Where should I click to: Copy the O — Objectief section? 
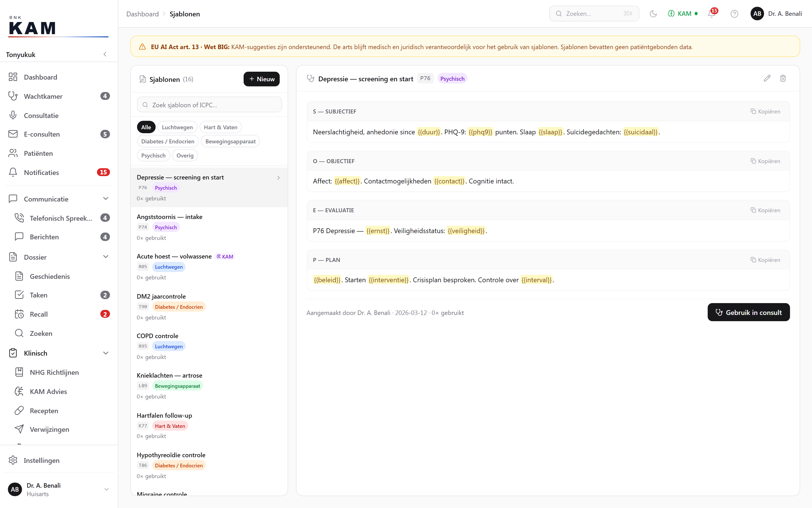[x=765, y=161]
